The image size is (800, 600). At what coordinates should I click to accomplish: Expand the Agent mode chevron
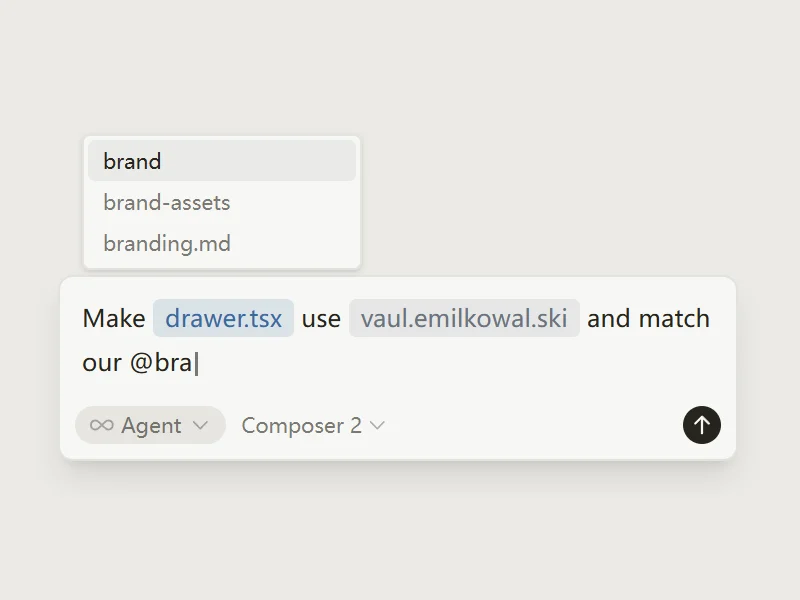coord(201,425)
